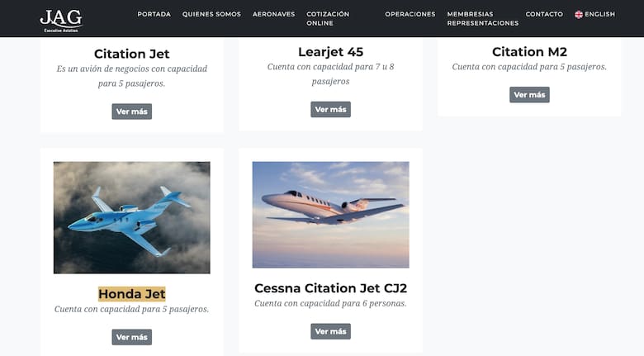Click Ver más under Citation Jet
The height and width of the screenshot is (356, 644).
(x=132, y=112)
